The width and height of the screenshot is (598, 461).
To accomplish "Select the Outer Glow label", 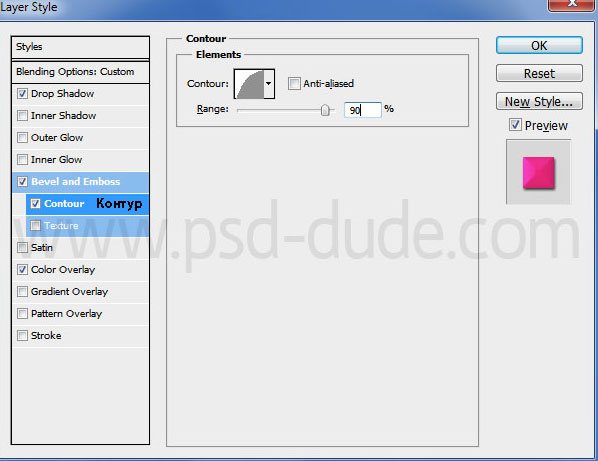I will tap(57, 137).
